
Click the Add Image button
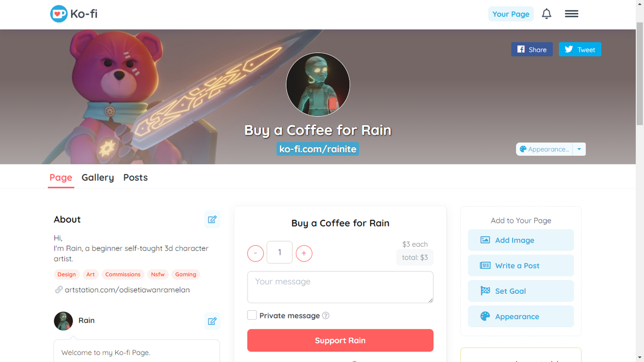click(x=521, y=240)
